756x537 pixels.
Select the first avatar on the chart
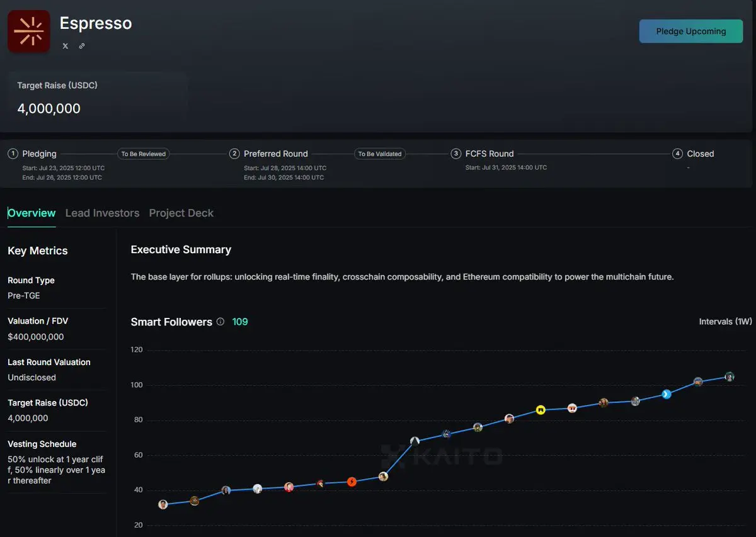pyautogui.click(x=163, y=504)
